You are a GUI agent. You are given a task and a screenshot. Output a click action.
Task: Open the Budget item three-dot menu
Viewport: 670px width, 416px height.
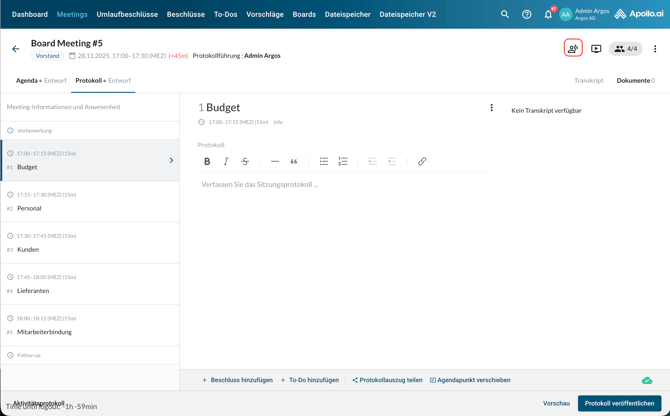click(491, 108)
